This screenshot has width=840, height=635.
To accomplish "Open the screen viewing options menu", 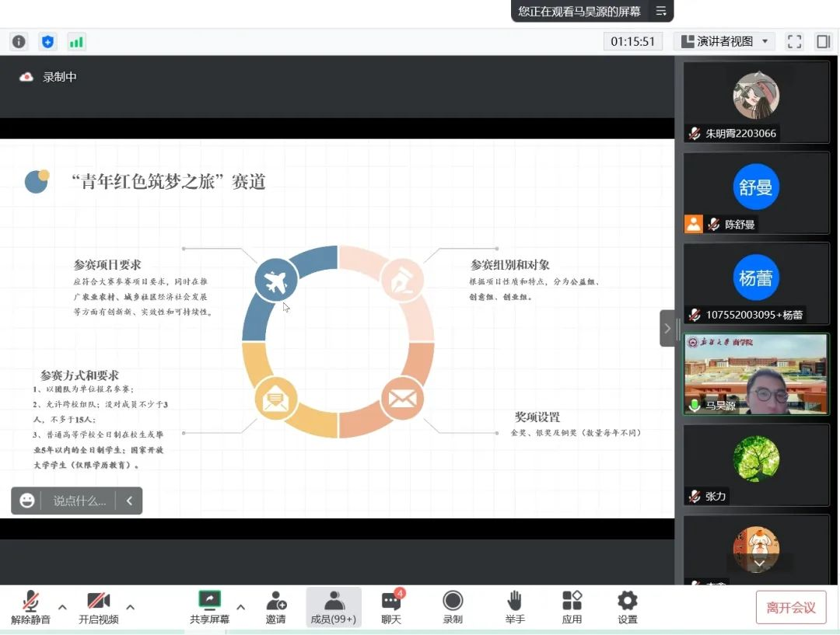I will [x=661, y=11].
